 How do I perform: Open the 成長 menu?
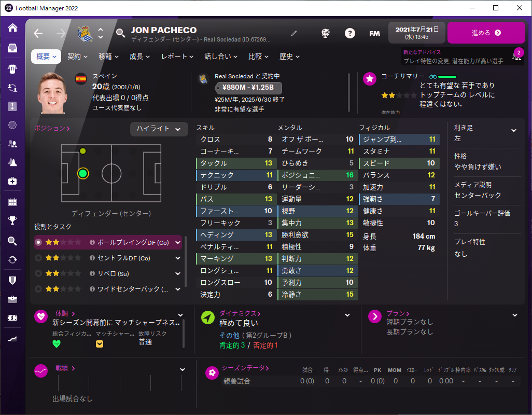pos(139,57)
